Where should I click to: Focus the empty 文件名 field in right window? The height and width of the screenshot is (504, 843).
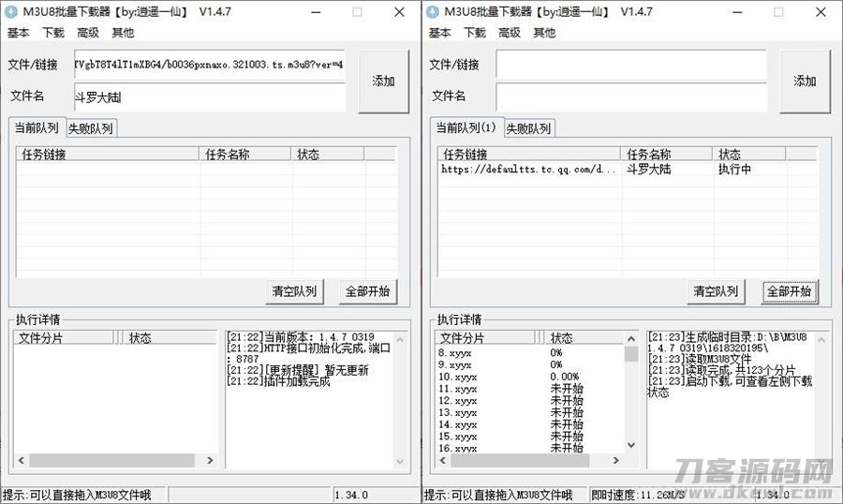pos(631,97)
